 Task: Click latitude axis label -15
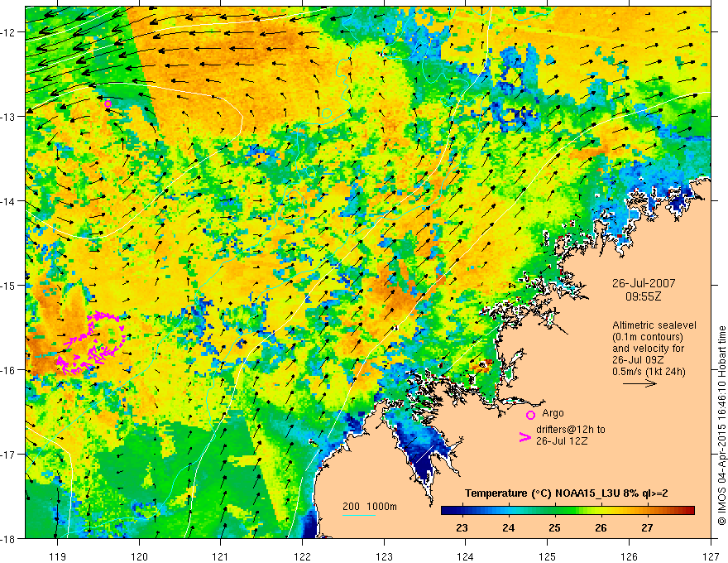click(x=9, y=285)
